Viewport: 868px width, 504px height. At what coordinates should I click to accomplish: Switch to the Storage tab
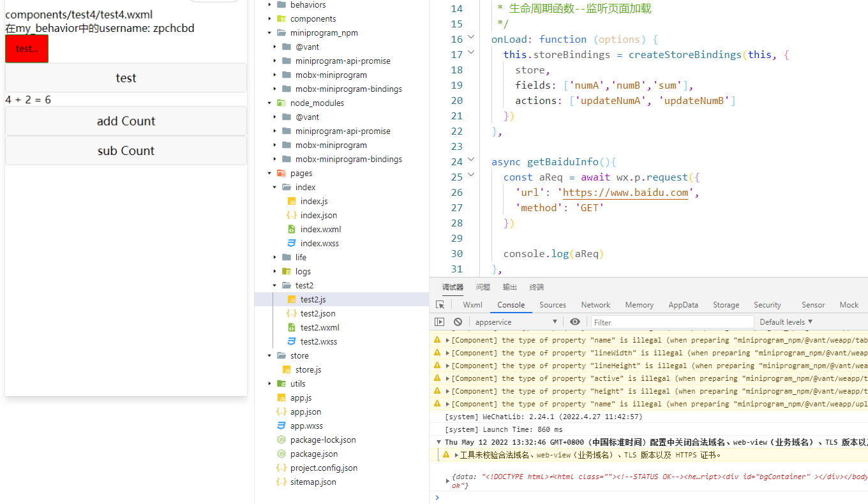coord(726,305)
